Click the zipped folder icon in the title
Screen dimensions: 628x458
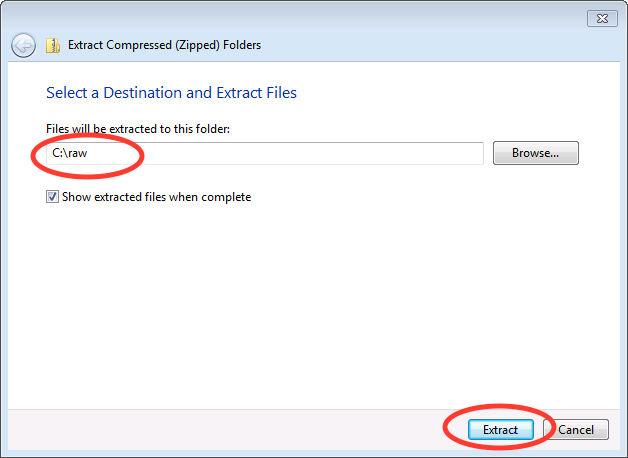52,46
